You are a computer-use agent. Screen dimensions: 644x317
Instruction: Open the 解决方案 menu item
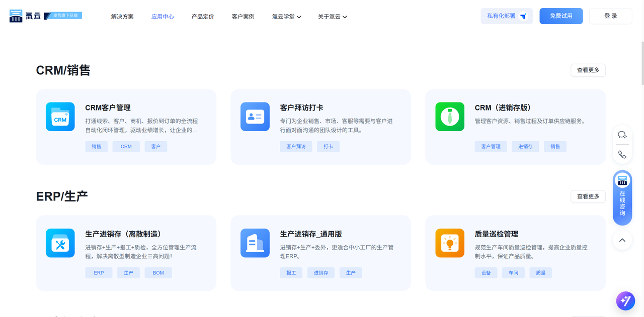[x=122, y=17]
